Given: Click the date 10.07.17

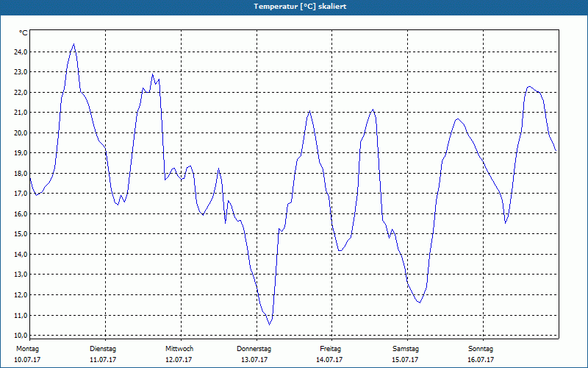Looking at the screenshot, I should pos(27,360).
